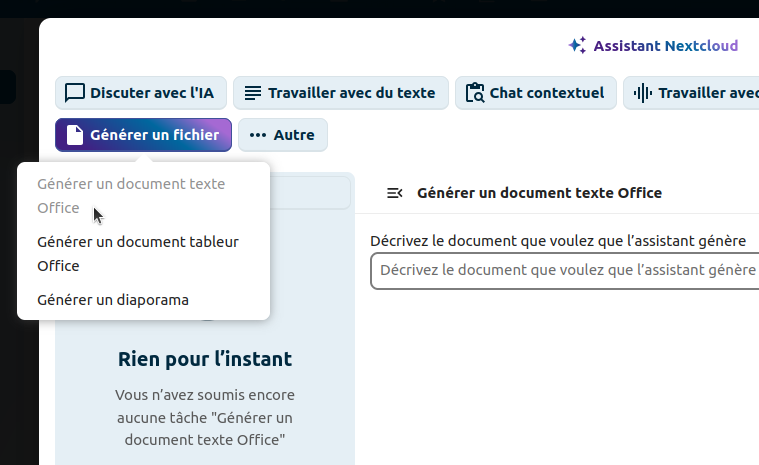Toggle the task history sidebar icon

[395, 193]
